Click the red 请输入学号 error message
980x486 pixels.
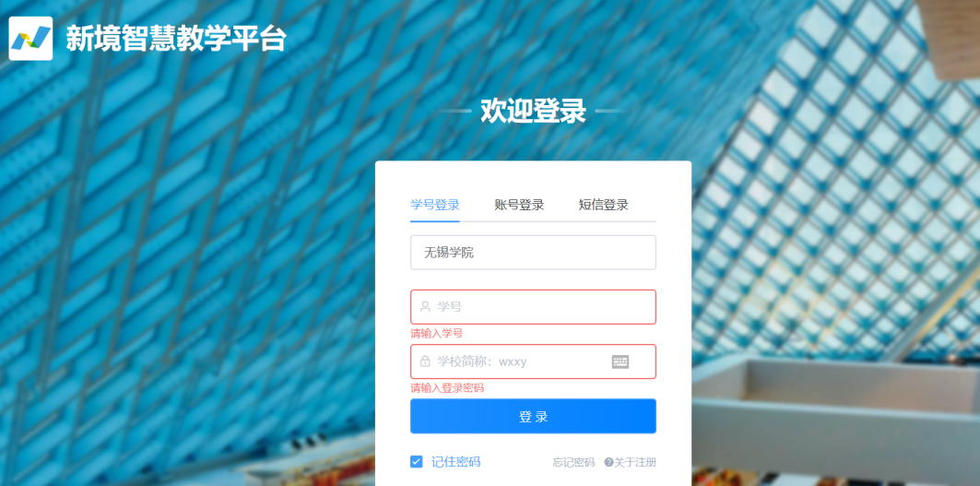[436, 334]
